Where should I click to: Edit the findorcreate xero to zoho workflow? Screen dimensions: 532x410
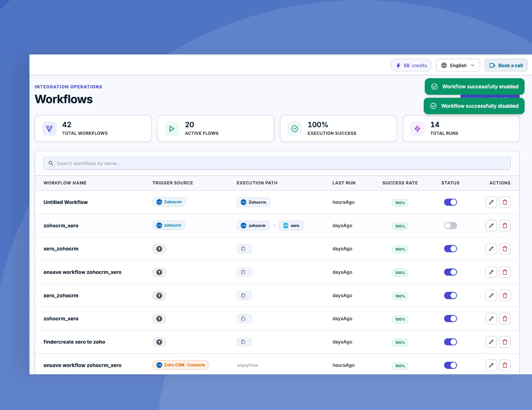click(491, 342)
